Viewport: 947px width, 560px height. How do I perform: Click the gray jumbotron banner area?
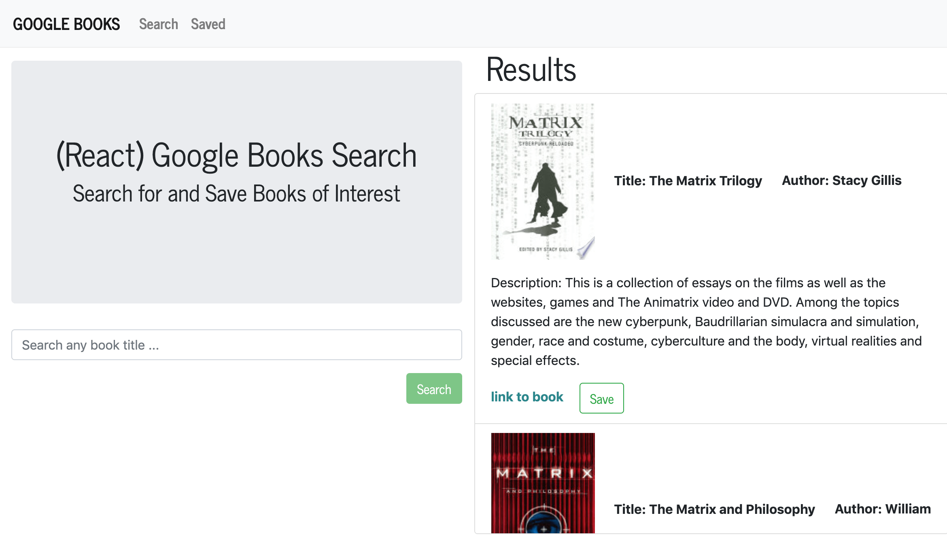click(x=236, y=259)
